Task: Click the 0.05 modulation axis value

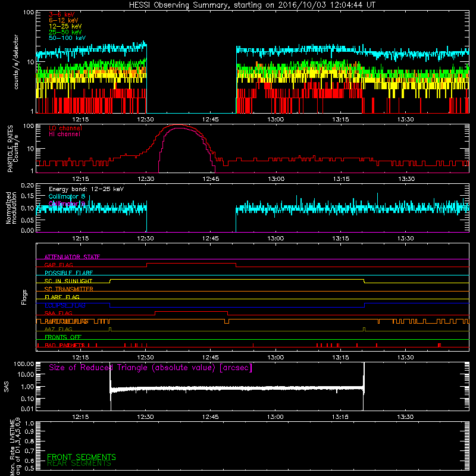Action: (27, 220)
